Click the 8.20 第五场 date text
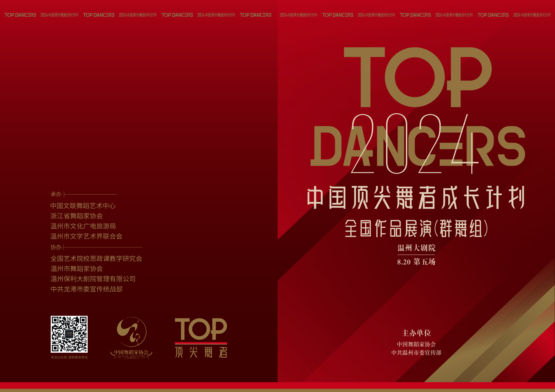This screenshot has width=555, height=392. [416, 262]
